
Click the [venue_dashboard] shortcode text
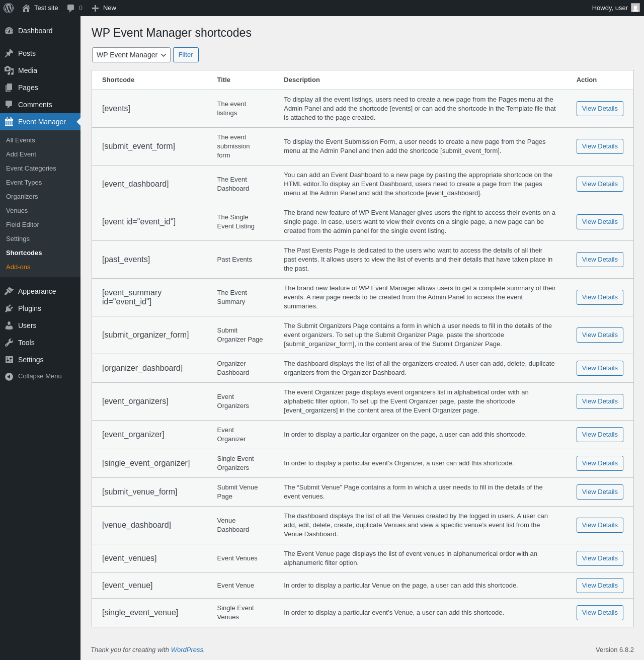click(137, 525)
